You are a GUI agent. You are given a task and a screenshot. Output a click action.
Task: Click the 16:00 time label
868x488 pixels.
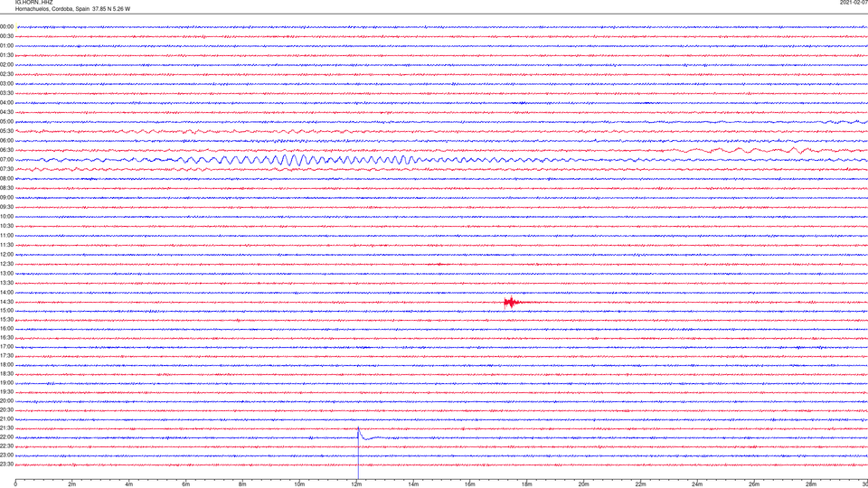coord(6,329)
